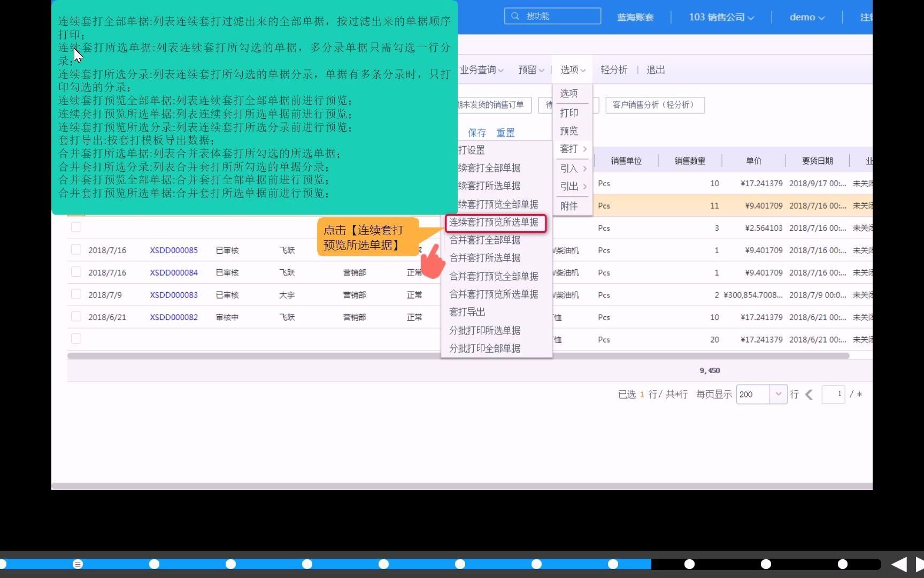Click the 销售数量 column header
This screenshot has height=578, width=924.
tap(690, 161)
